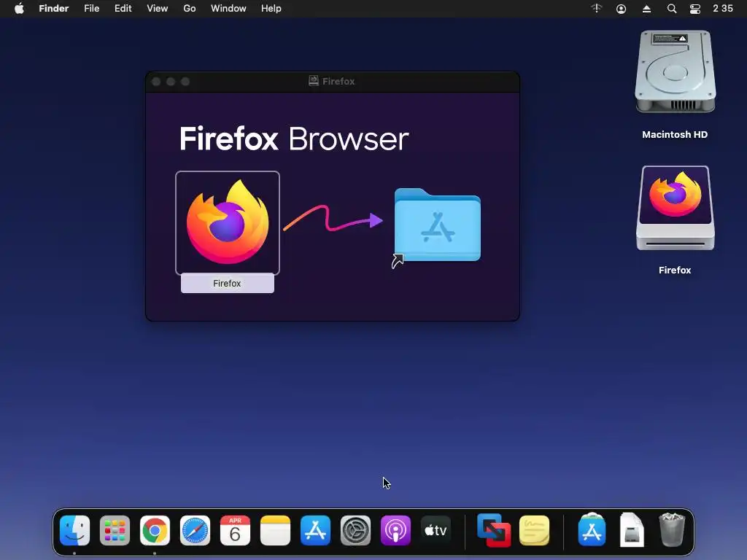Click the eject icon in the menu bar
747x560 pixels.
[x=646, y=9]
